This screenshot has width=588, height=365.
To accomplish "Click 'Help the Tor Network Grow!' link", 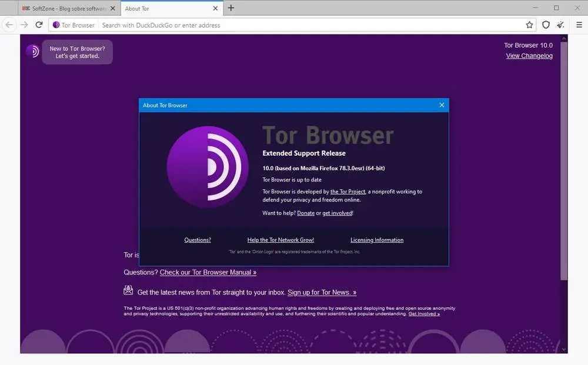I will [280, 240].
